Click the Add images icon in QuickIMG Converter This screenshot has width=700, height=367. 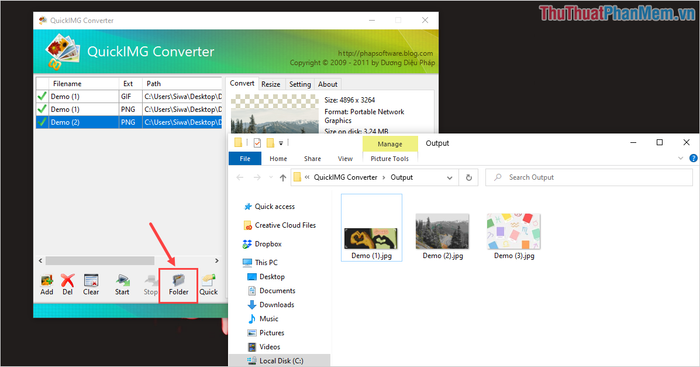[x=47, y=281]
